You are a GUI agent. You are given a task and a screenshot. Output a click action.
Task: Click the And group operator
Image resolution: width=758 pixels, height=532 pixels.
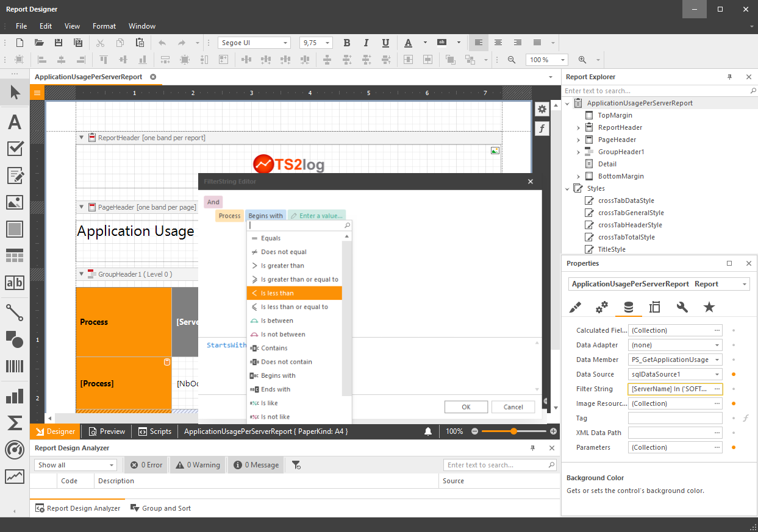(213, 202)
